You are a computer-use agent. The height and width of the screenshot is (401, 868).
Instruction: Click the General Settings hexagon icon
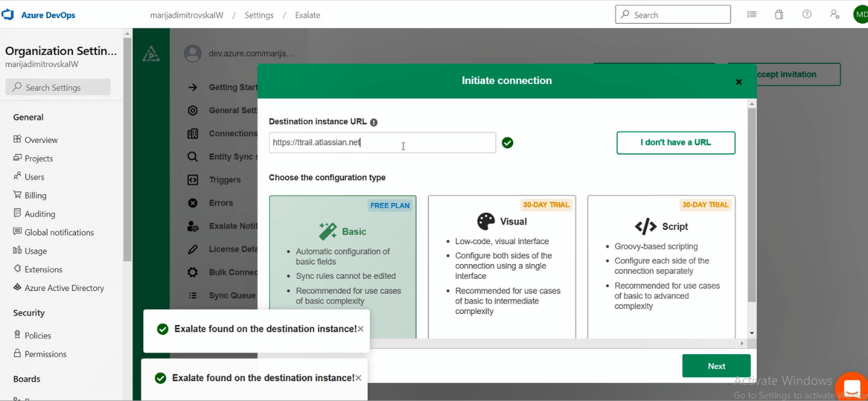[x=193, y=110]
